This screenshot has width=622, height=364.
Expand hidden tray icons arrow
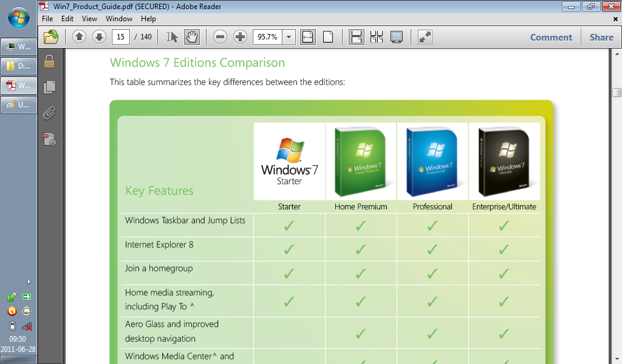click(29, 282)
